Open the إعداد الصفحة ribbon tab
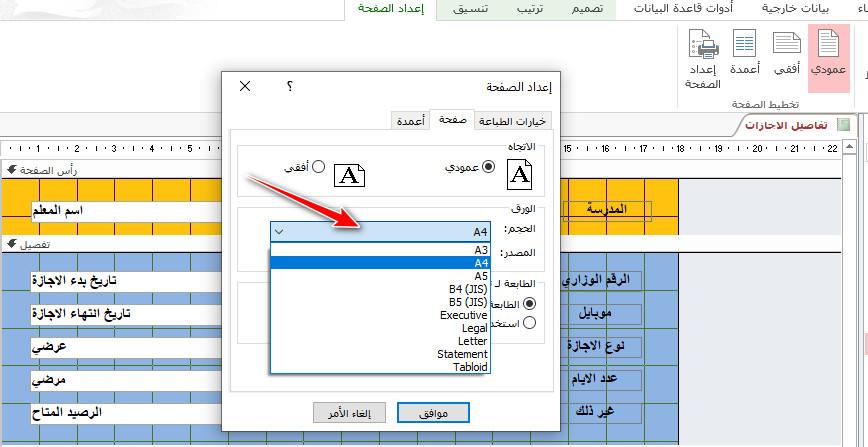Viewport: 868px width, 447px height. pyautogui.click(x=391, y=9)
